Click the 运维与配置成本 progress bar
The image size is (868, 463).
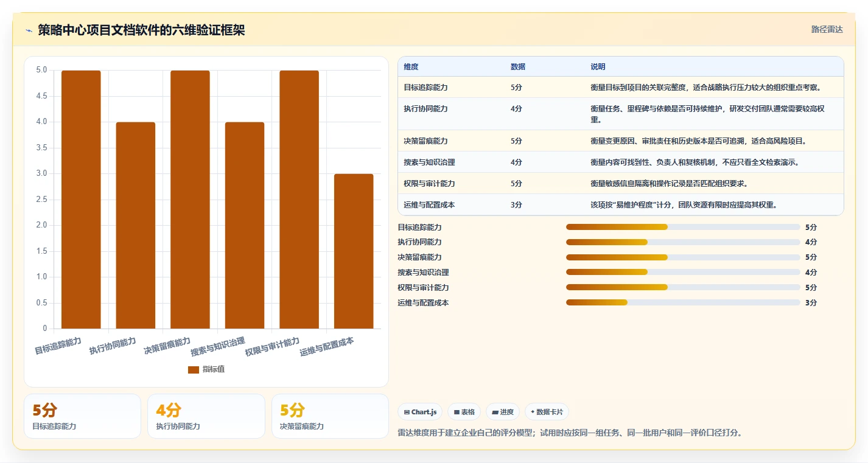[x=683, y=302]
